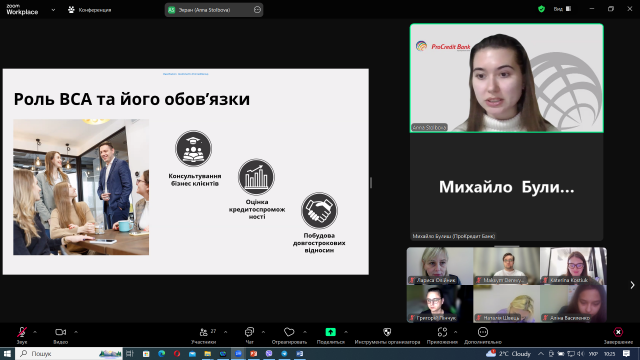The height and width of the screenshot is (360, 640).
Task: Open the Zoom Workplace dropdown chevron
Action: point(53,10)
